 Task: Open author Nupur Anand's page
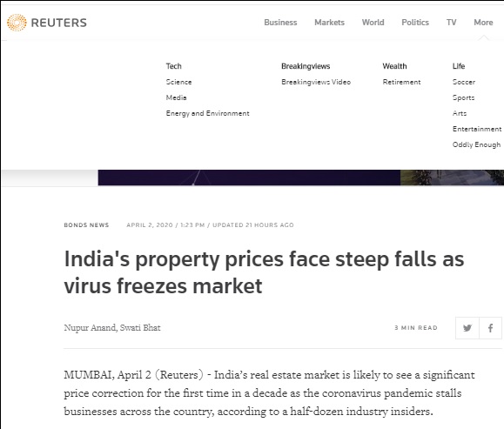pos(90,328)
